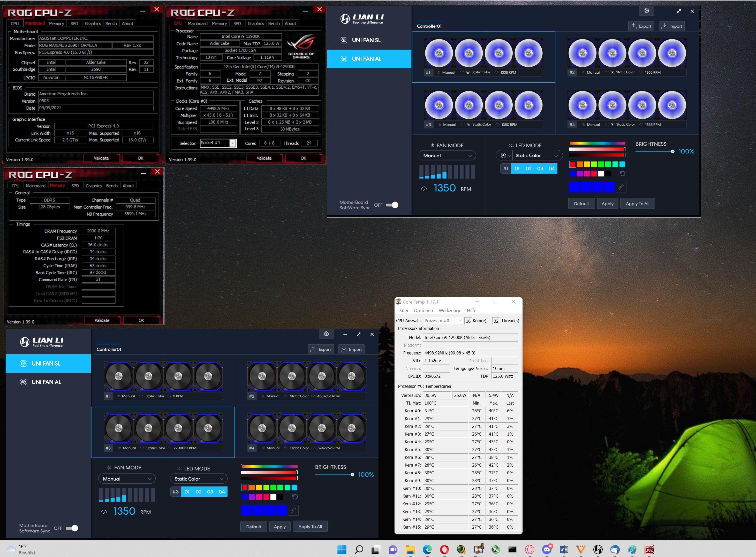This screenshot has width=756, height=557.
Task: Open Prozessor #0 dropdown in Core Temp
Action: coord(443,321)
